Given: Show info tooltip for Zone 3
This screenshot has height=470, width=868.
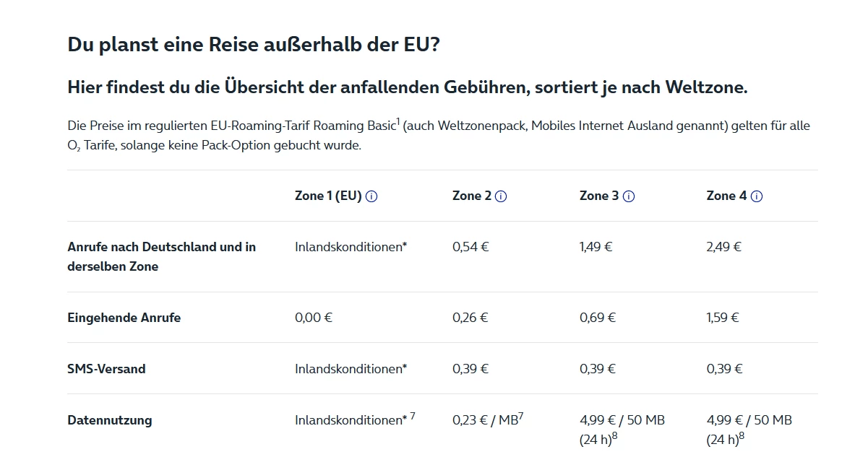Looking at the screenshot, I should click(629, 196).
